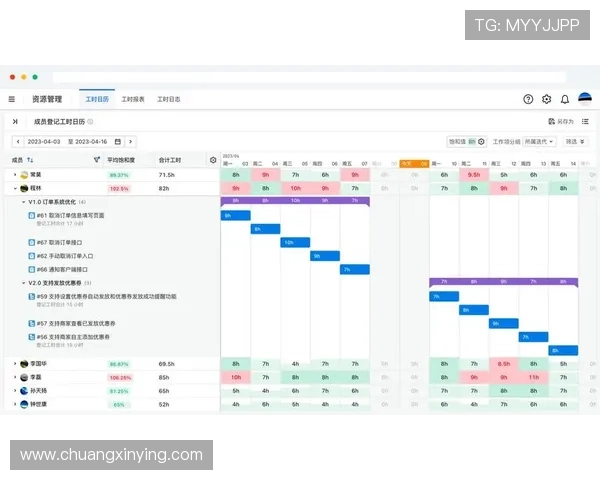Click the task type icon for #67
The image size is (600, 480).
click(x=32, y=242)
